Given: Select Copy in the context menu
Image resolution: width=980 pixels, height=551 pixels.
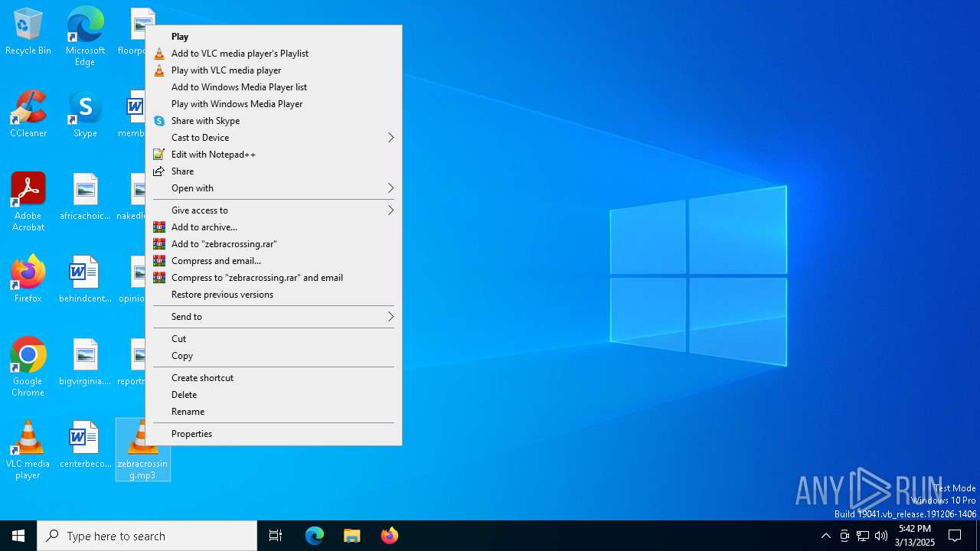Looking at the screenshot, I should click(x=273, y=356).
